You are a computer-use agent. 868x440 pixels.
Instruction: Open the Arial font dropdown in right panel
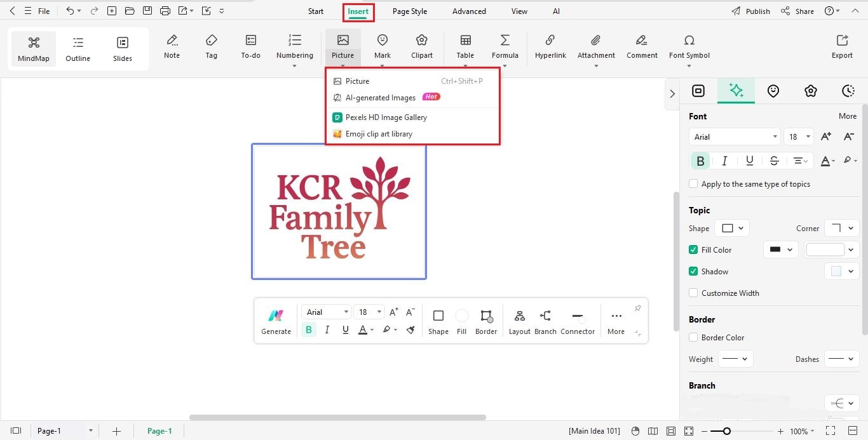(734, 137)
